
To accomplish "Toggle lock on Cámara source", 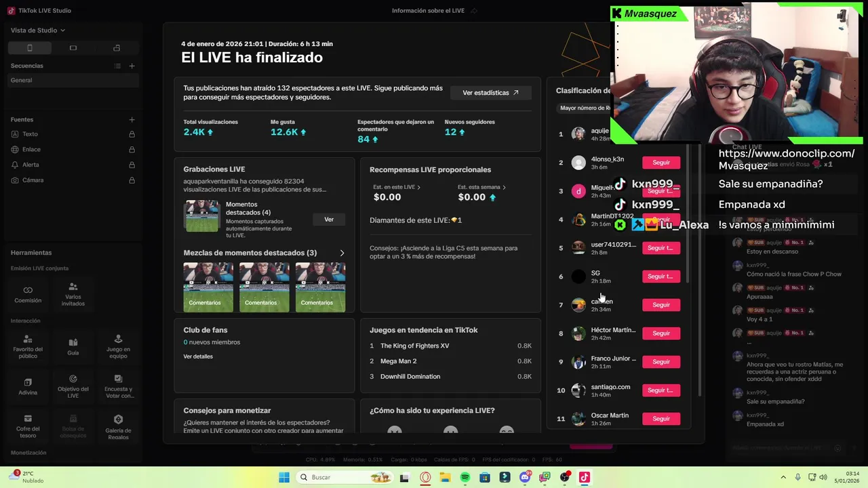I will (x=132, y=180).
